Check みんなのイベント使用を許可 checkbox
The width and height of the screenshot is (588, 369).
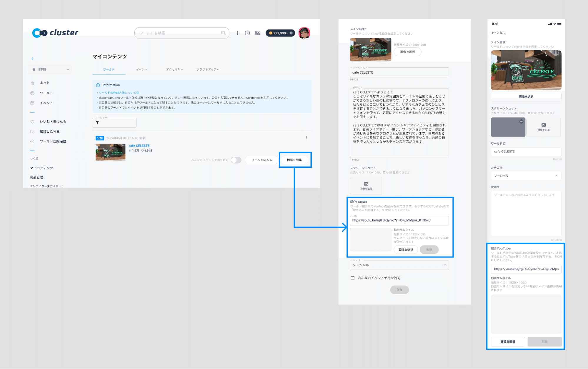pyautogui.click(x=352, y=278)
